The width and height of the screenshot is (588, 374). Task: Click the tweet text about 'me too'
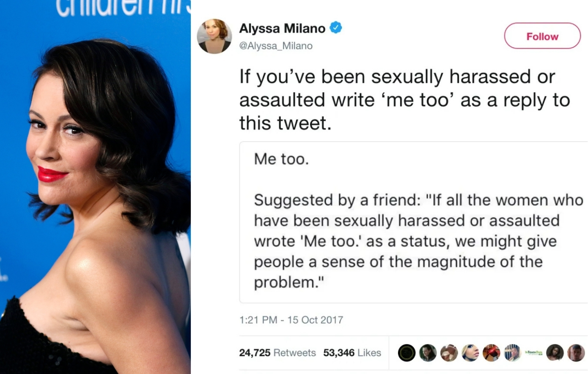405,100
